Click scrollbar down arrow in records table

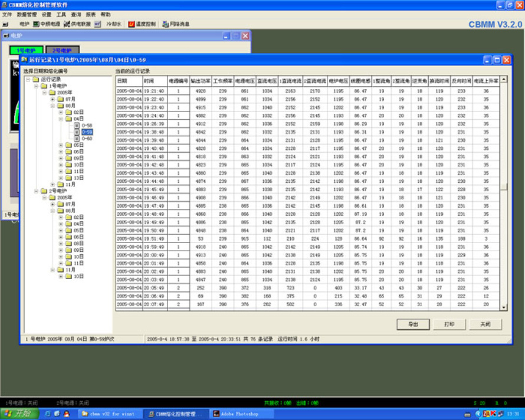[x=504, y=307]
